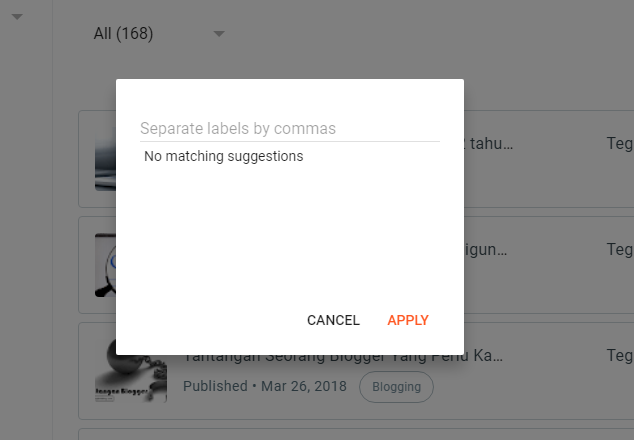The image size is (634, 440).
Task: Open the post title ending in igun…
Action: 486,250
